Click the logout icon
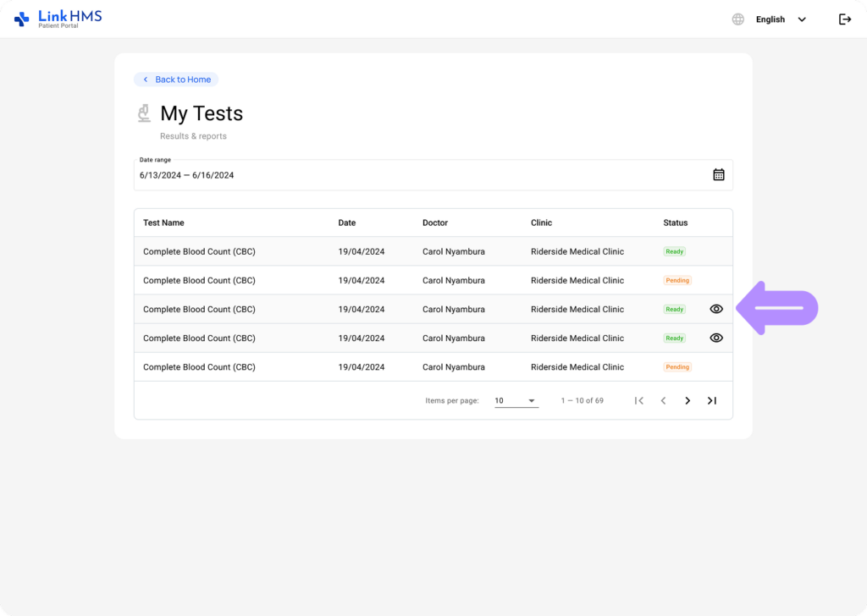 (845, 19)
